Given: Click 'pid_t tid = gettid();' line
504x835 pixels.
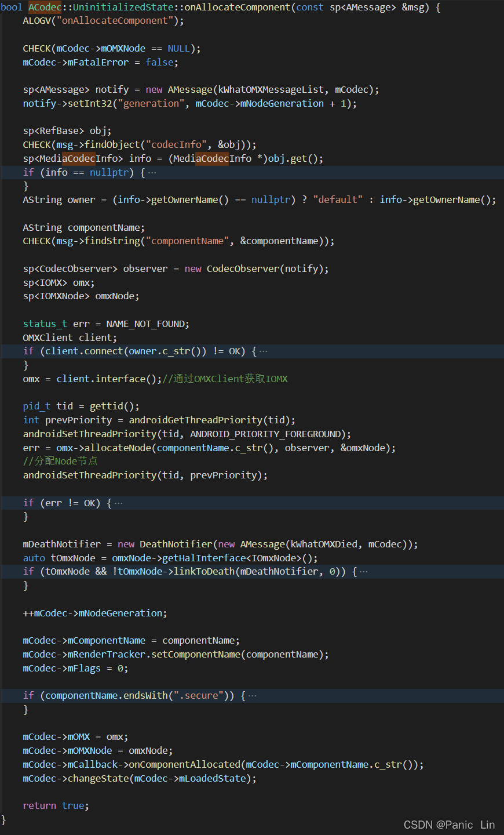Looking at the screenshot, I should click(x=81, y=406).
